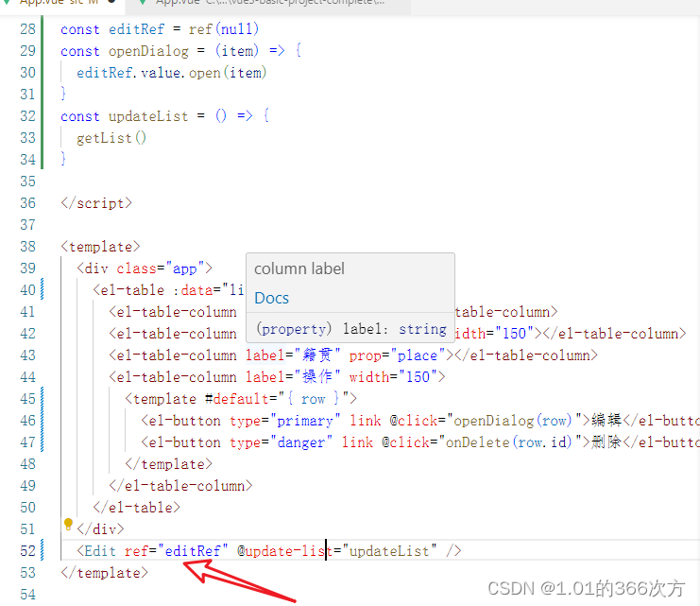The height and width of the screenshot is (606, 700).
Task: Click 'class="app"' attribute on line 39
Action: 161,268
